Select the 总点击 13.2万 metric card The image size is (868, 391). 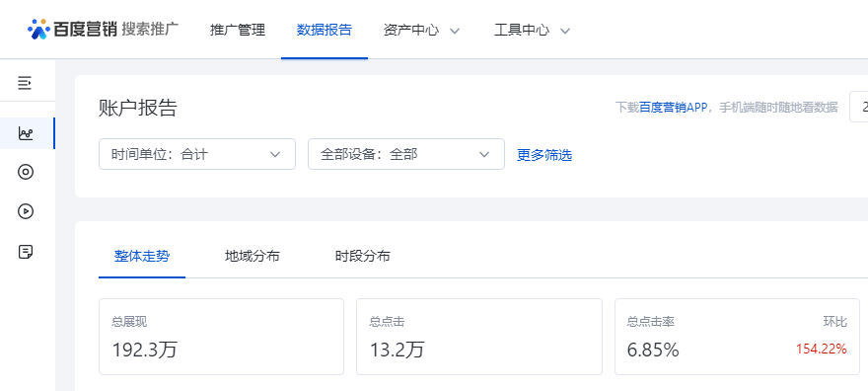click(x=478, y=337)
